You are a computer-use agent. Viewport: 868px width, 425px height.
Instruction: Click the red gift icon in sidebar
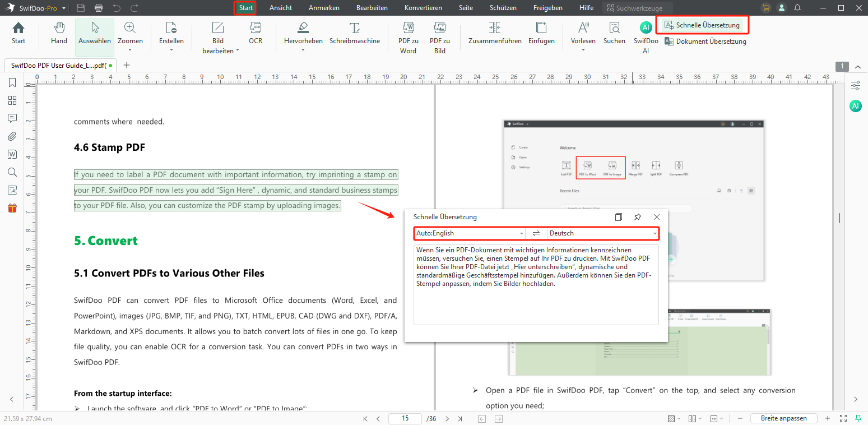click(12, 208)
